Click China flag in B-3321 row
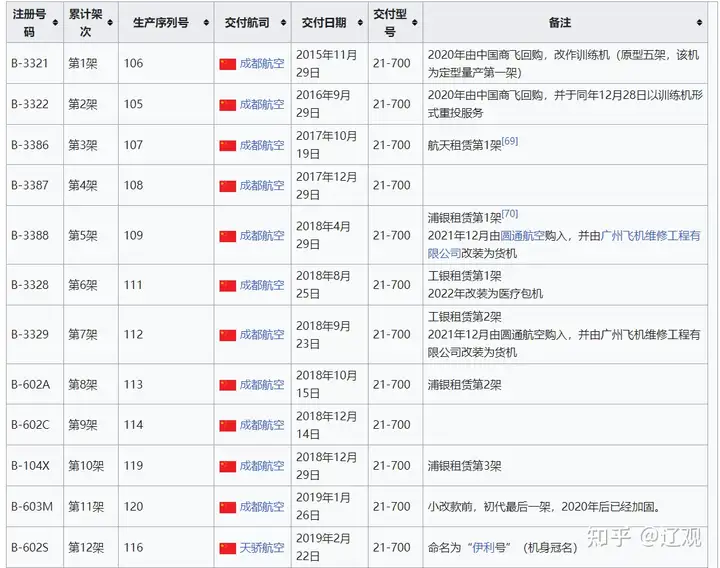Viewport: 720px width, 568px height. click(x=227, y=64)
